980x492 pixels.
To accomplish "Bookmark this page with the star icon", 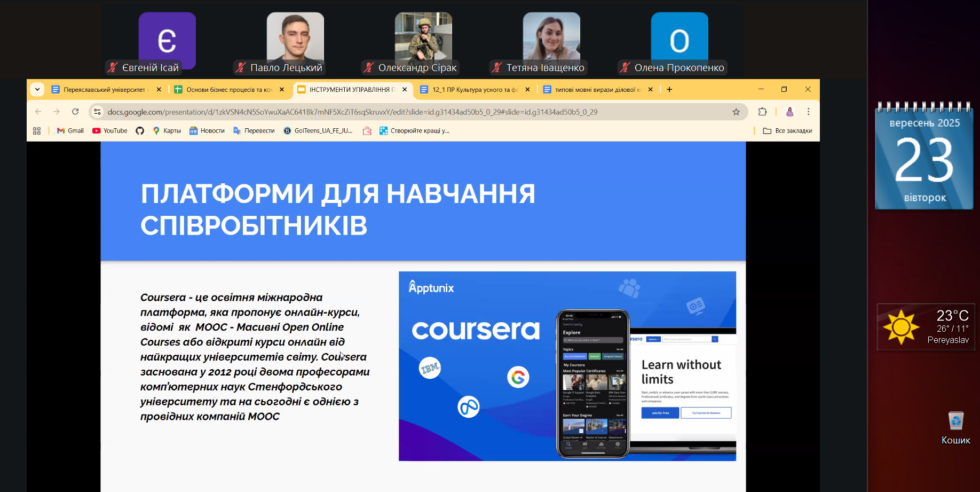I will pyautogui.click(x=736, y=112).
